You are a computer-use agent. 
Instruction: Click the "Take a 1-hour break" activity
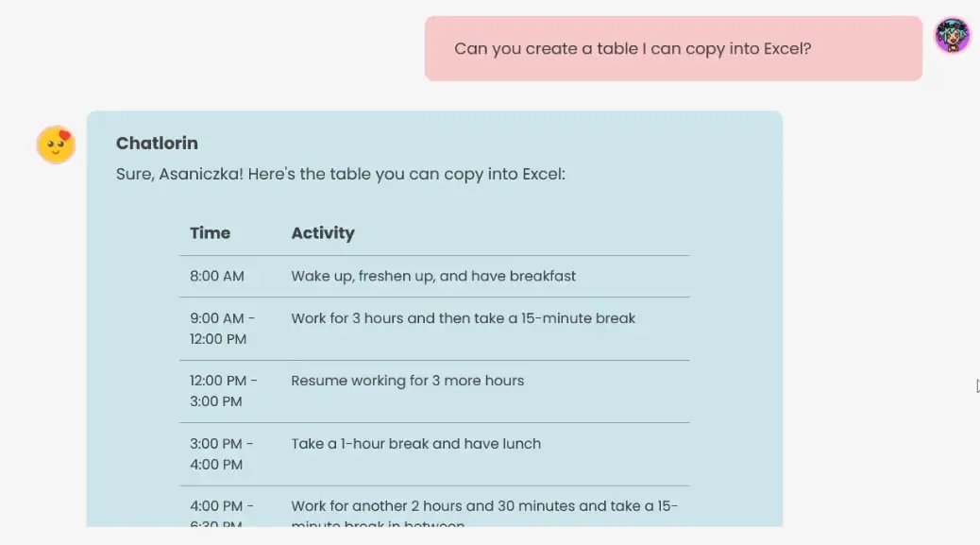(x=415, y=444)
